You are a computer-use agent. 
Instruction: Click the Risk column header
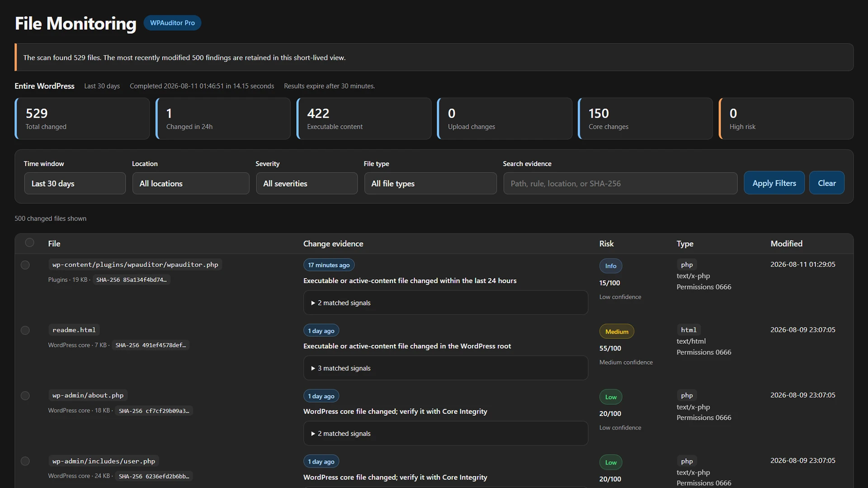(x=606, y=244)
